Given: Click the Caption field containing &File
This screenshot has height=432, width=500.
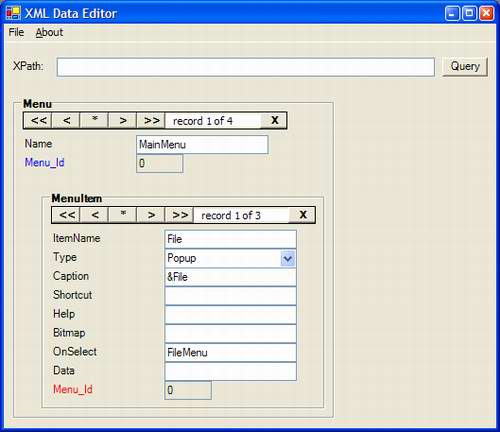Looking at the screenshot, I should (x=230, y=277).
